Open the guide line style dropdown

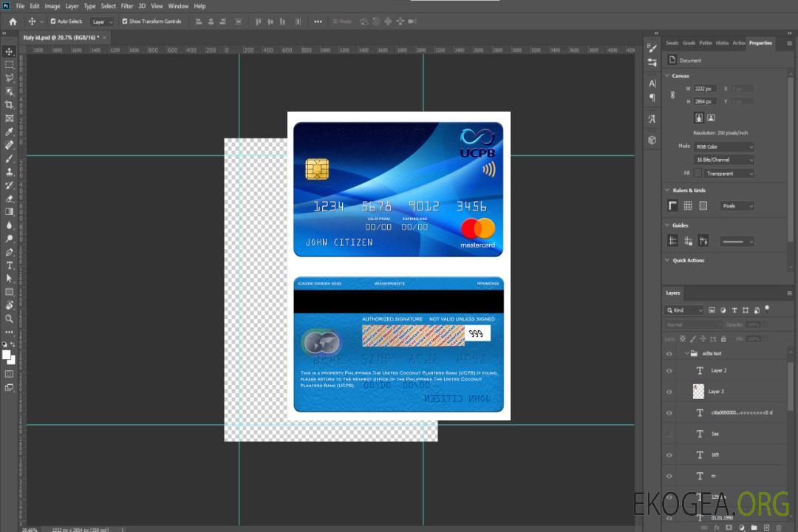[x=737, y=242]
